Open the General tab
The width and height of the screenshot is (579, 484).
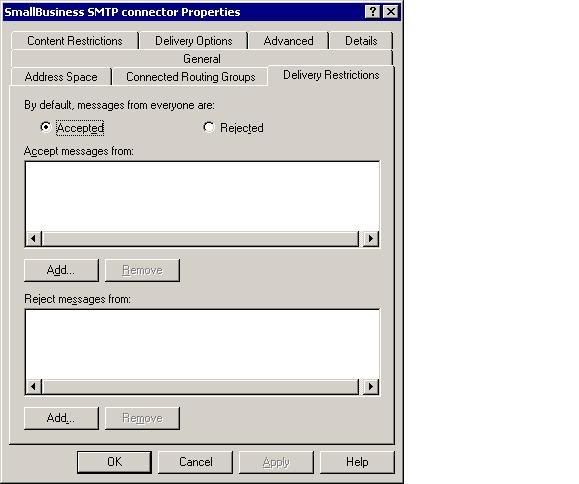click(x=202, y=58)
